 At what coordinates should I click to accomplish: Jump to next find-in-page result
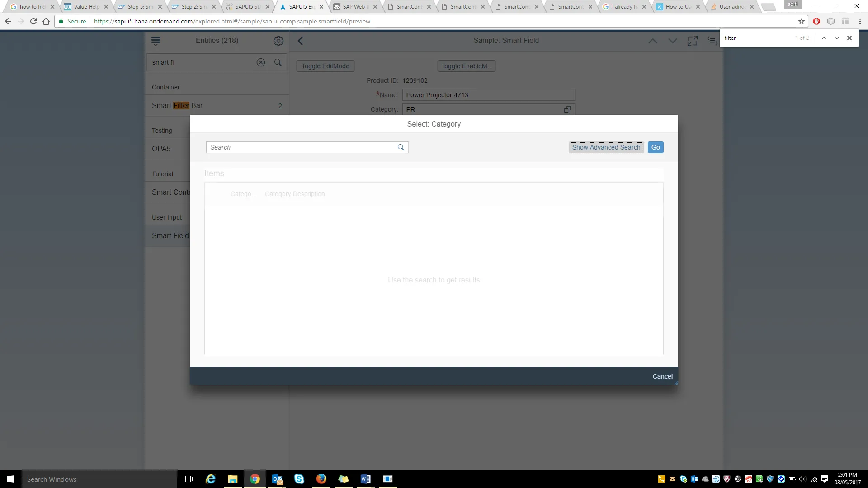[x=837, y=38]
